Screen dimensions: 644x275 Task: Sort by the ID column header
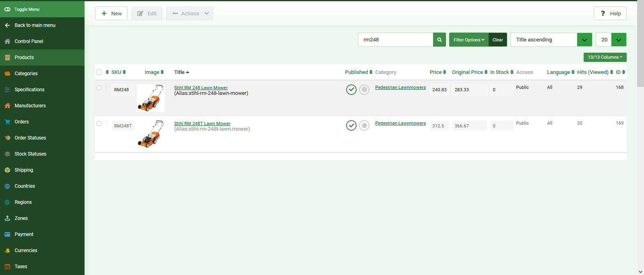(620, 72)
